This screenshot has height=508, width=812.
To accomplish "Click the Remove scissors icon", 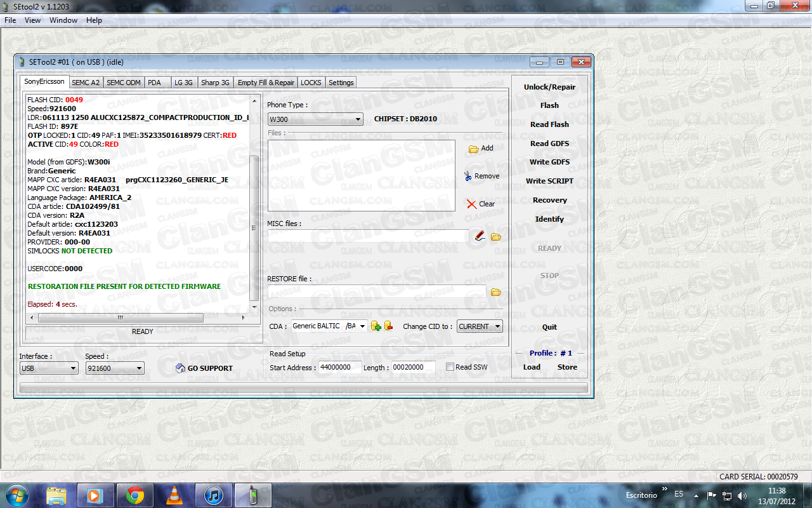I will (468, 176).
